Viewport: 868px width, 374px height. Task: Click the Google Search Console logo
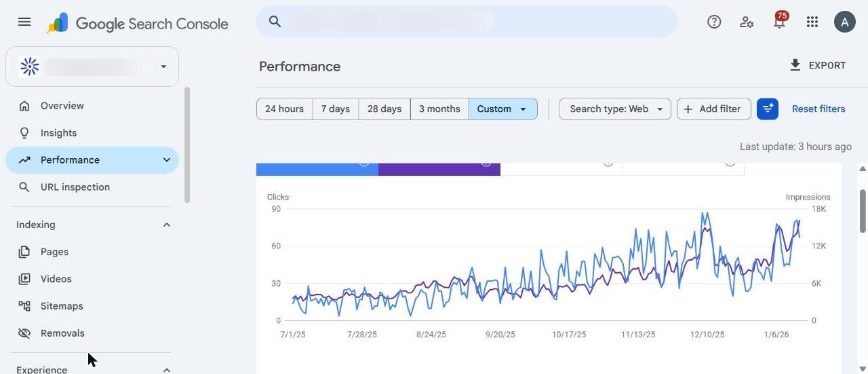click(x=138, y=24)
